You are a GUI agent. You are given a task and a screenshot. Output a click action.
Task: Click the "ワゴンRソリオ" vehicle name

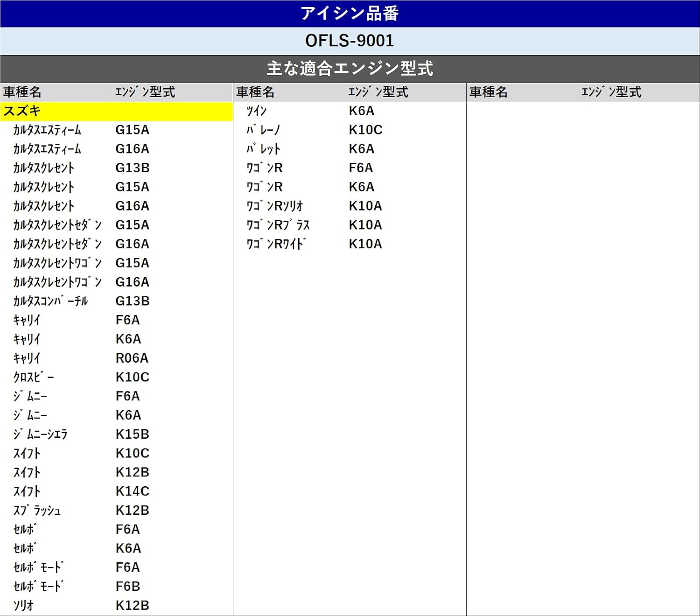(x=275, y=206)
